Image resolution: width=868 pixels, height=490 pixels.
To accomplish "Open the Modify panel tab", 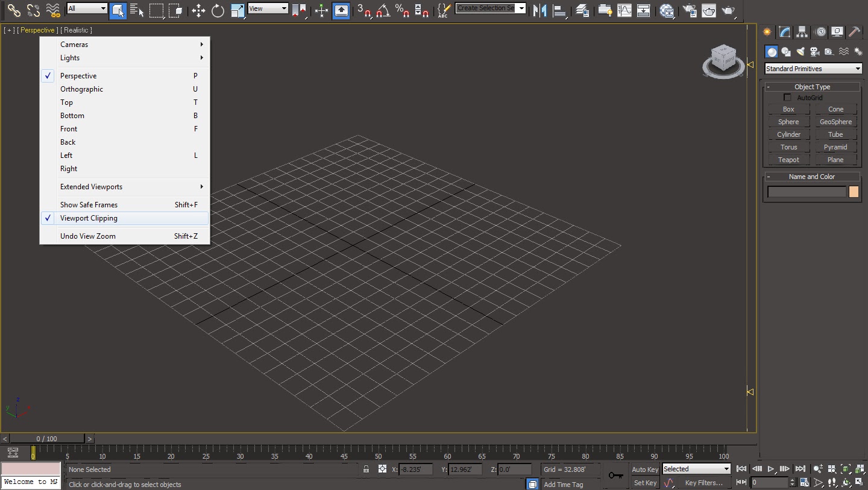I will pos(784,32).
